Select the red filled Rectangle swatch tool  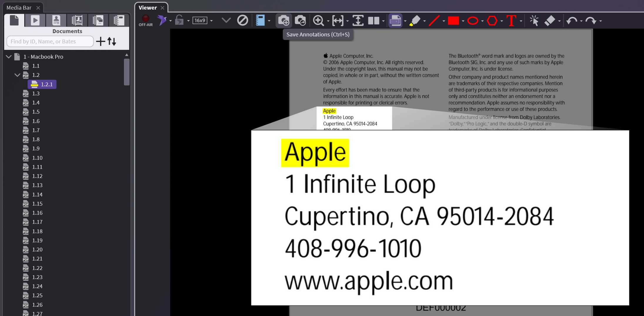pyautogui.click(x=453, y=21)
